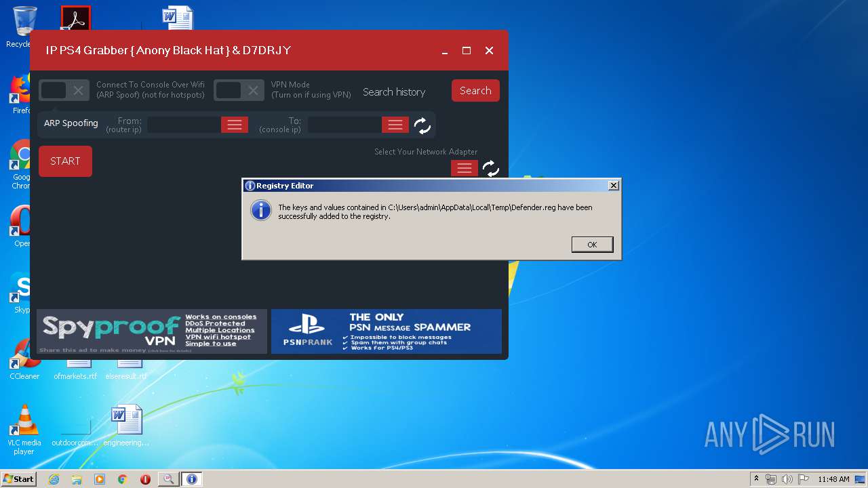868x488 pixels.
Task: Launch Chrome from the taskbar
Action: point(122,479)
